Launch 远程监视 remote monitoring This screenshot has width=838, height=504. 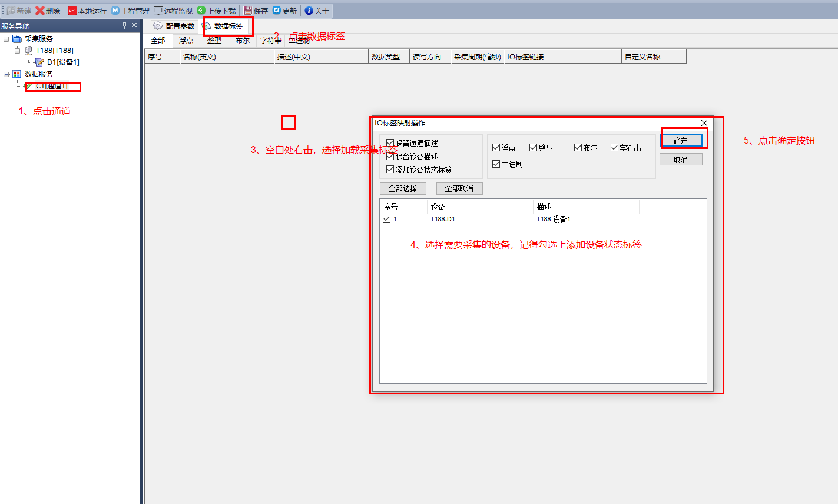174,11
